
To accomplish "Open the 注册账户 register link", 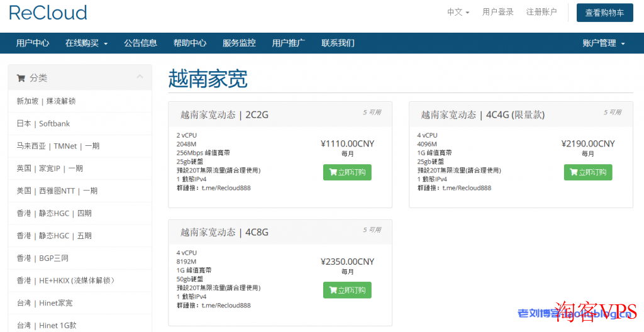I will tap(541, 13).
